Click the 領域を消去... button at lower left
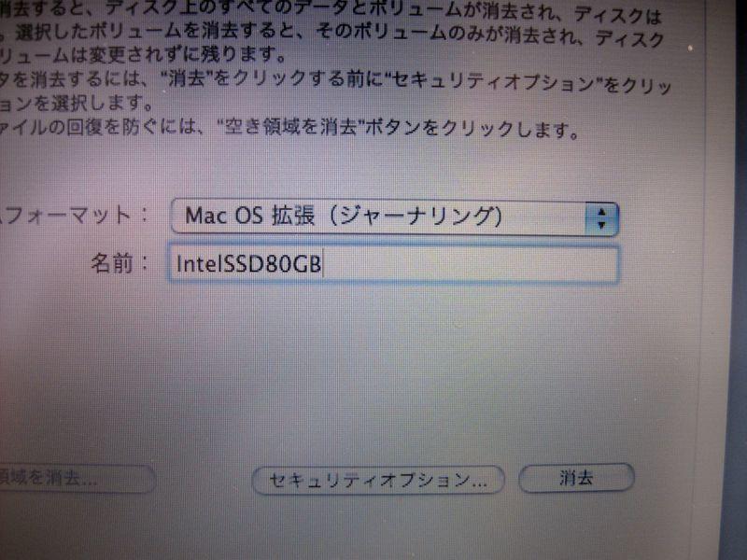The image size is (747, 560). click(76, 479)
